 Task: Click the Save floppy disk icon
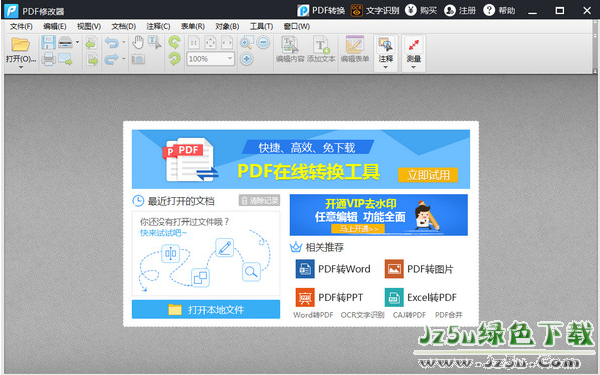[x=48, y=42]
